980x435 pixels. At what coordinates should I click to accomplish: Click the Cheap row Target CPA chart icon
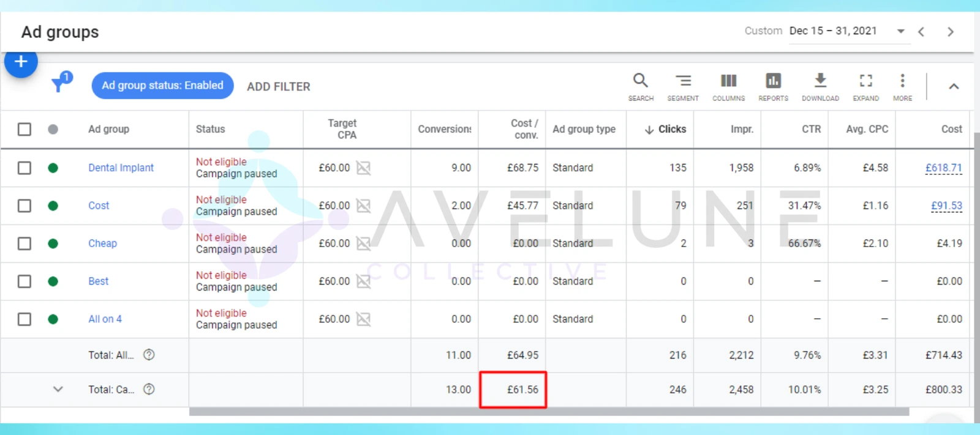click(364, 244)
